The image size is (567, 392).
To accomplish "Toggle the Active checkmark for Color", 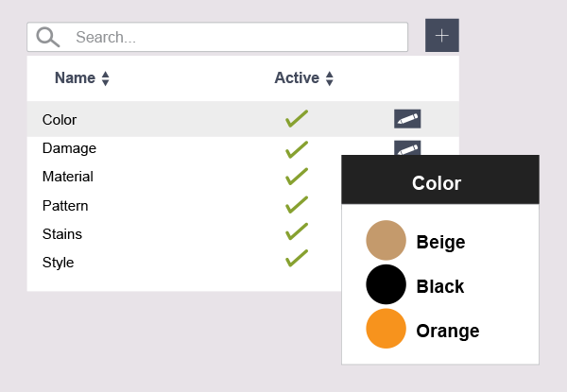I will click(297, 119).
